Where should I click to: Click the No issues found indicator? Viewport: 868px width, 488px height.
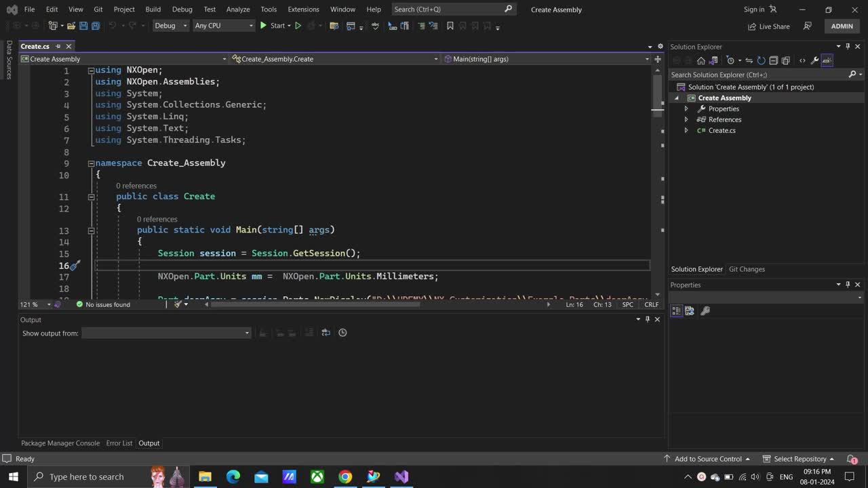(103, 304)
